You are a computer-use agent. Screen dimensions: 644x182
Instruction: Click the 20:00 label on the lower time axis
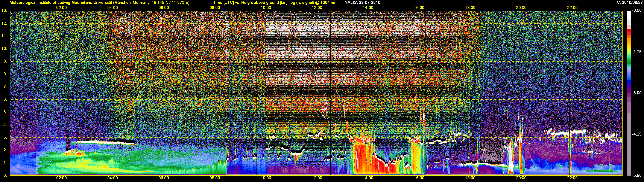(x=521, y=178)
